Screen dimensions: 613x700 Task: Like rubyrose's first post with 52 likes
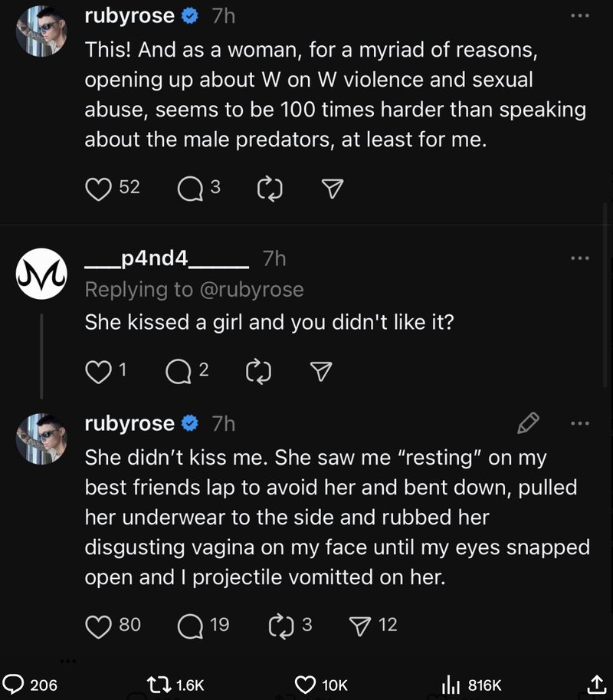coord(98,188)
